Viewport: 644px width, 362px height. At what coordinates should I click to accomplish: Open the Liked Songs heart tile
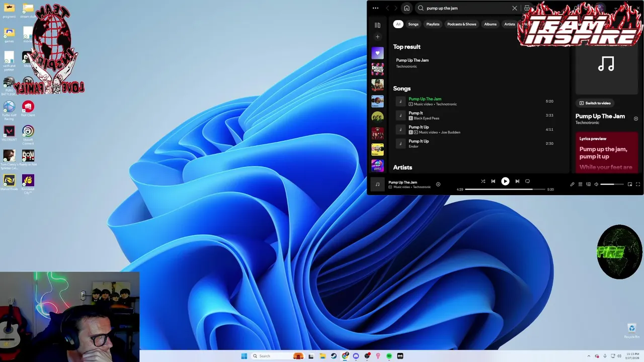377,53
